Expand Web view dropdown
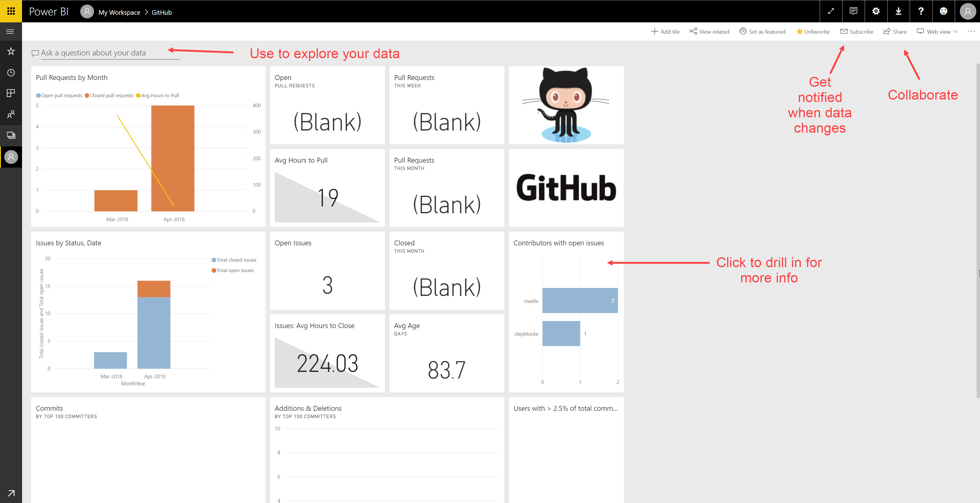 point(937,32)
